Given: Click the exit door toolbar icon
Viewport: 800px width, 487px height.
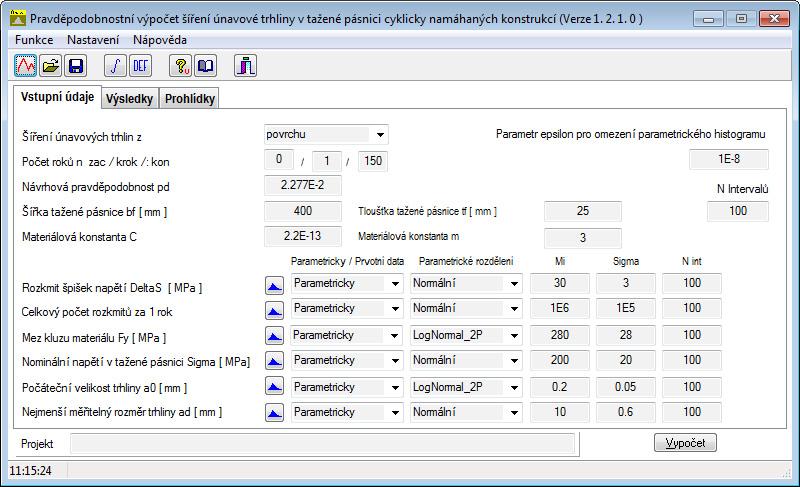Looking at the screenshot, I should (x=245, y=66).
